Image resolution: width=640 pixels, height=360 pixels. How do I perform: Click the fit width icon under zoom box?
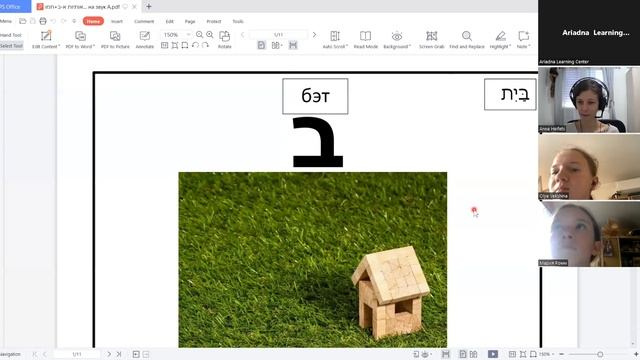coord(185,45)
